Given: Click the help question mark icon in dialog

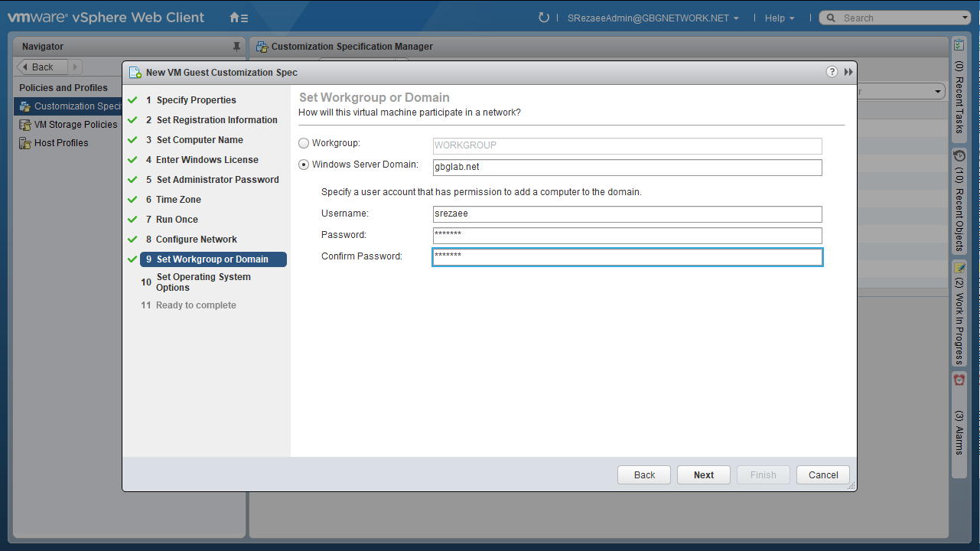Looking at the screenshot, I should [832, 72].
